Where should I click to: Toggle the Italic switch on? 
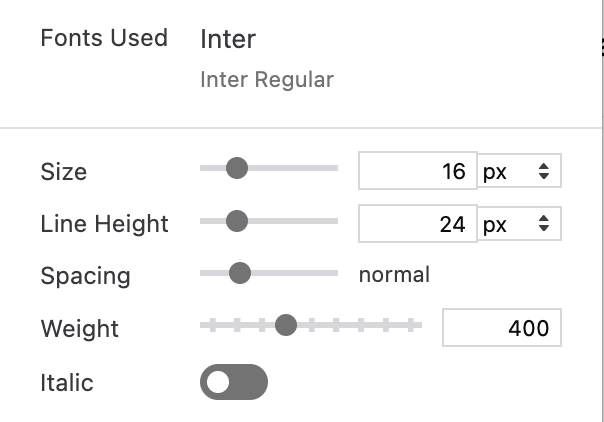pos(234,382)
